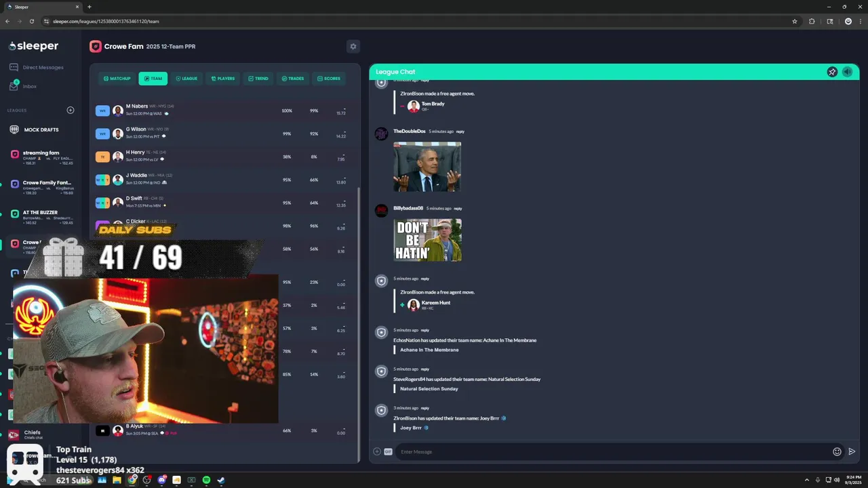Open Direct Messages in sidebar
Image resolution: width=868 pixels, height=488 pixels.
coord(37,67)
